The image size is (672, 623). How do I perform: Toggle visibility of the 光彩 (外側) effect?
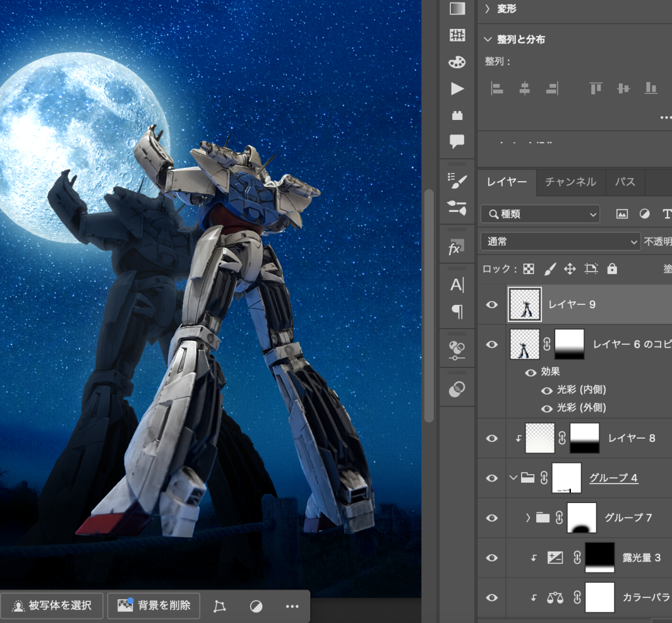coord(547,407)
